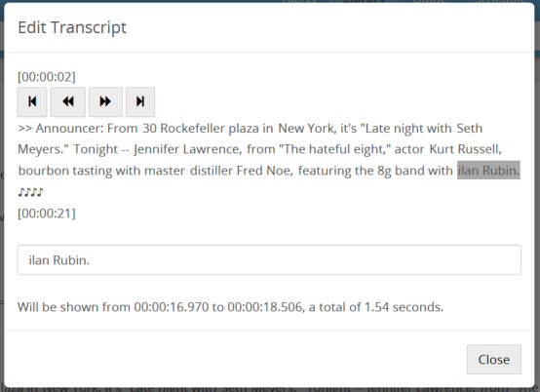Click the 'Edit Transcript' dialog title
The image size is (540, 392).
click(x=72, y=27)
